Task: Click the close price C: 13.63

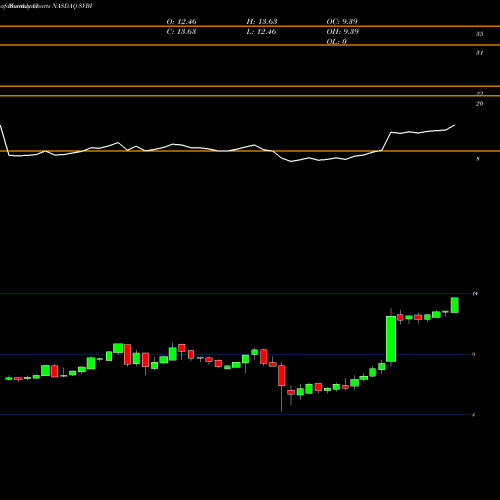Action: pyautogui.click(x=181, y=32)
